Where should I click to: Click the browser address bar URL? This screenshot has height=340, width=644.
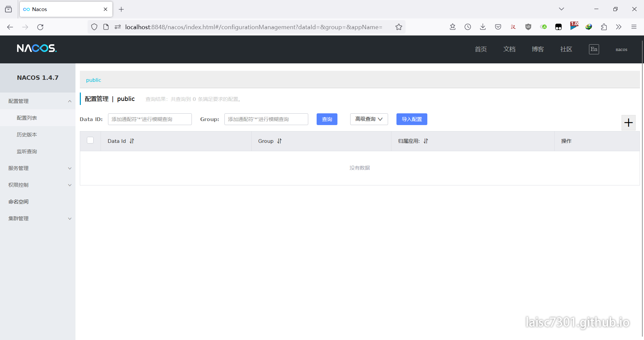coord(254,27)
